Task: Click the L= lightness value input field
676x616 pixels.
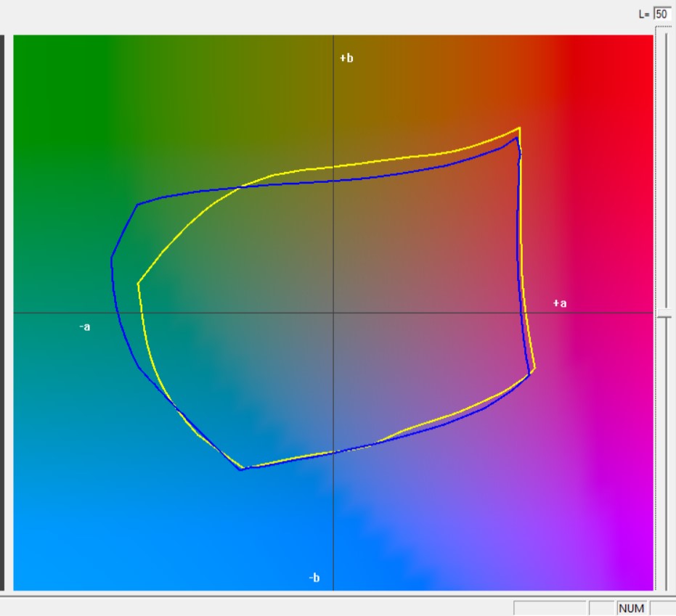Action: (x=661, y=14)
